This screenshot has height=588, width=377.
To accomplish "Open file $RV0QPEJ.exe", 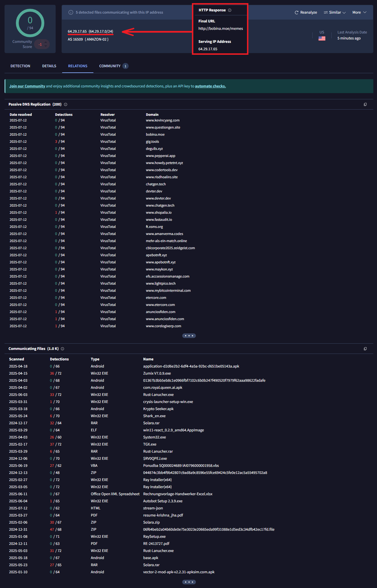I will (155, 459).
